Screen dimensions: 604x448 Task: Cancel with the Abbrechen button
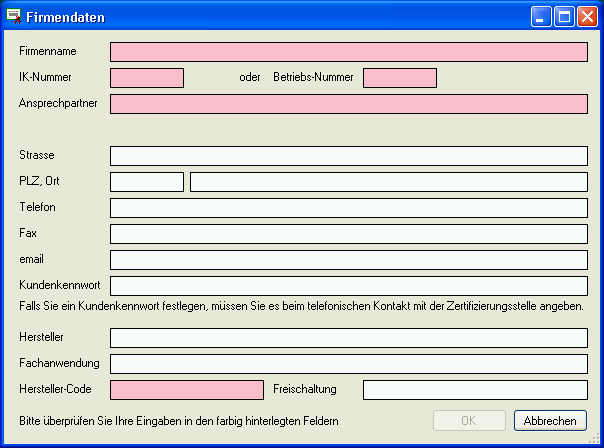coord(550,421)
